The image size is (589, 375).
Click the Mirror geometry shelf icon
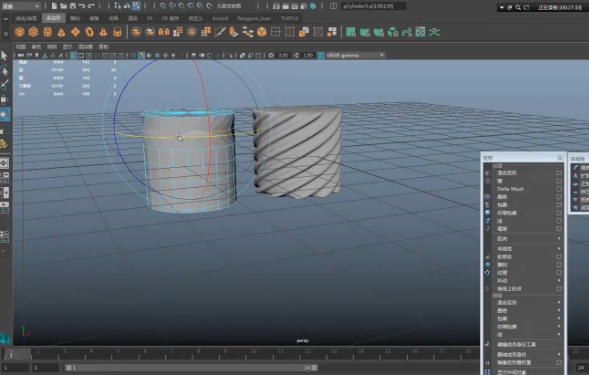164,32
